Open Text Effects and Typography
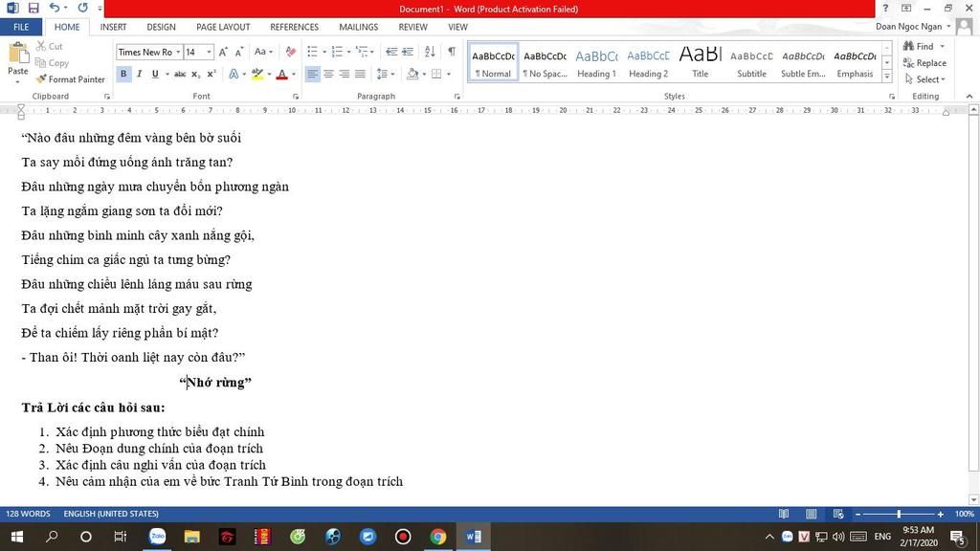This screenshot has height=551, width=980. [234, 74]
